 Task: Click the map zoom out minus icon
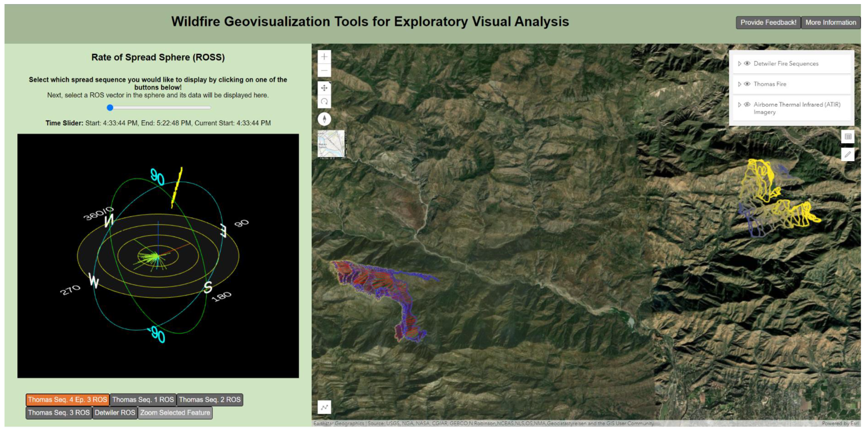tap(324, 71)
